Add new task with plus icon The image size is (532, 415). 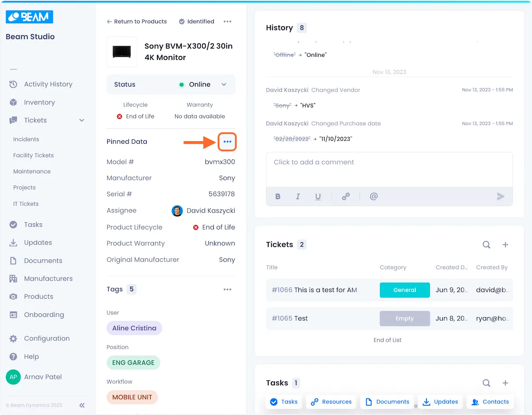(505, 383)
